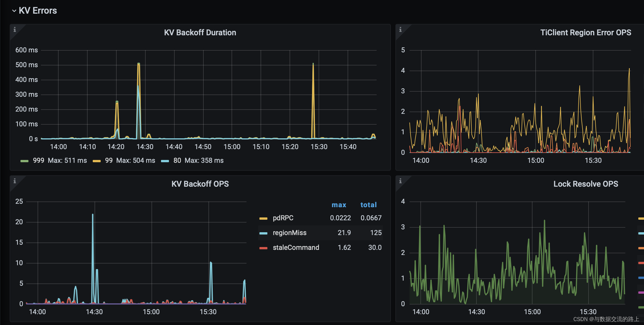The width and height of the screenshot is (644, 325).
Task: Click blue swatch next to regionMiss
Action: [263, 233]
